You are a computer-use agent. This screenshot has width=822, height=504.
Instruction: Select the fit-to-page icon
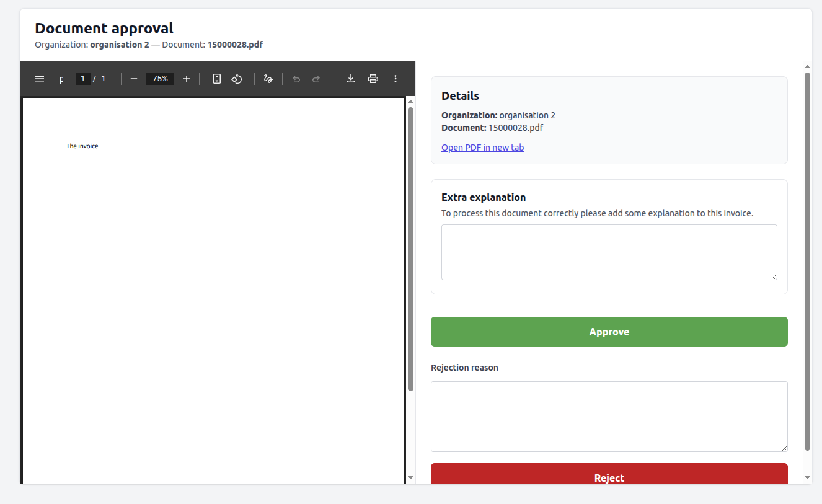(x=216, y=79)
